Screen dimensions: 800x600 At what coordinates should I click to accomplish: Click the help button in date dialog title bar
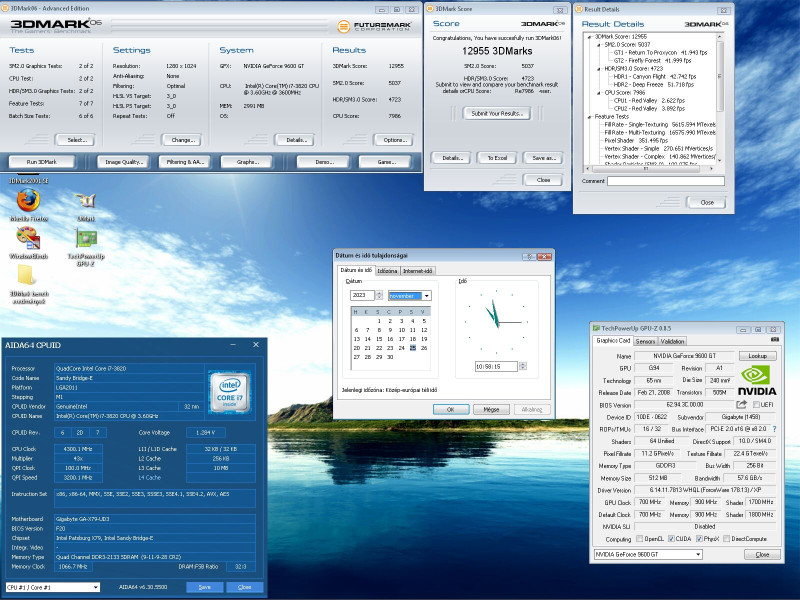tap(530, 257)
